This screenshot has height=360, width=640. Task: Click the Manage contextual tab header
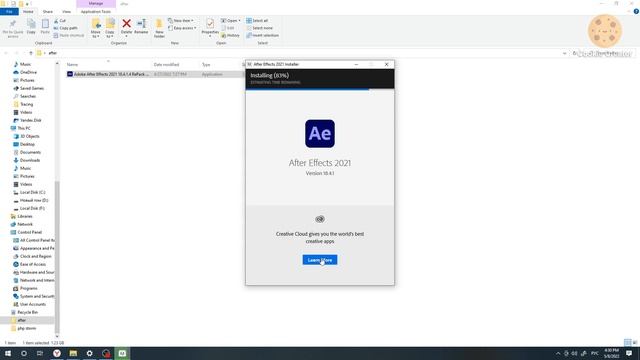tap(96, 4)
